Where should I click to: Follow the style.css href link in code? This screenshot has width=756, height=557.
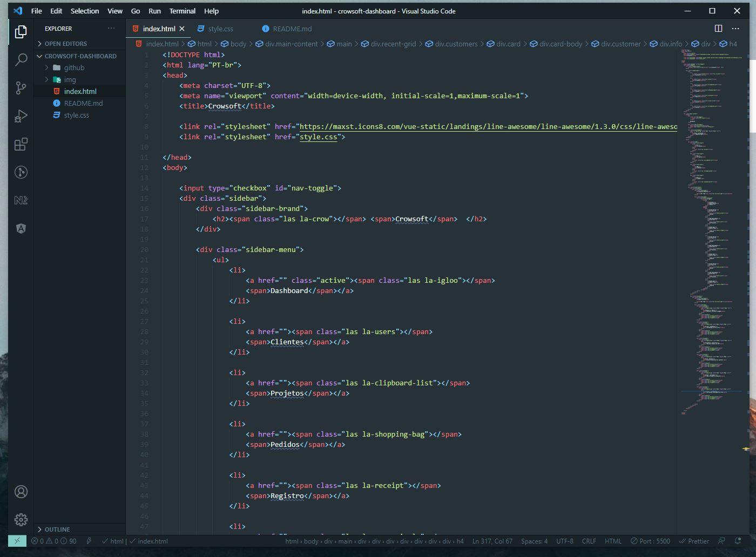318,137
